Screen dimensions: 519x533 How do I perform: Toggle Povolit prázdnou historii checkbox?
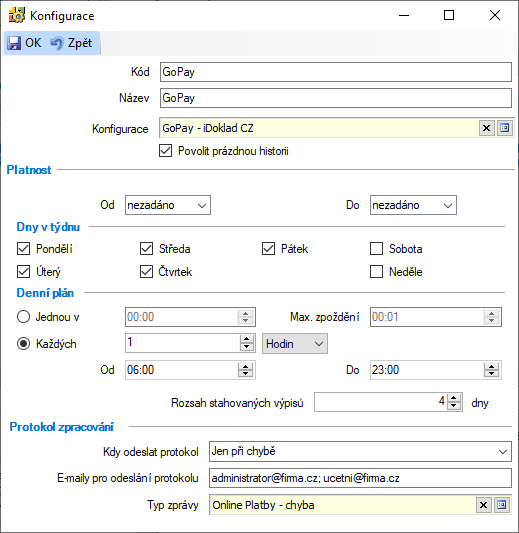coord(166,151)
